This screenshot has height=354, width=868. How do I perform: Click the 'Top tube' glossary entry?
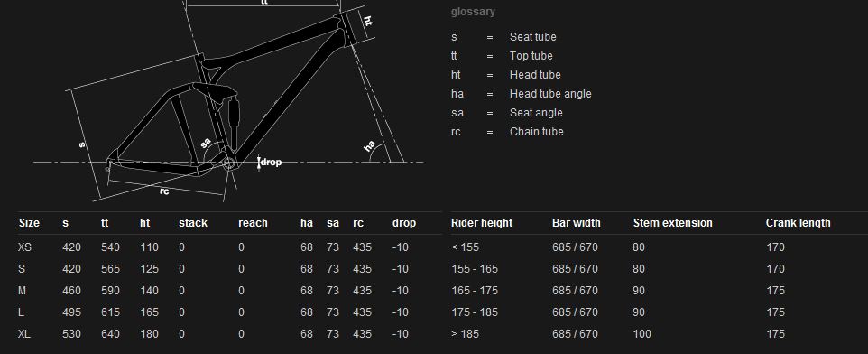(531, 56)
